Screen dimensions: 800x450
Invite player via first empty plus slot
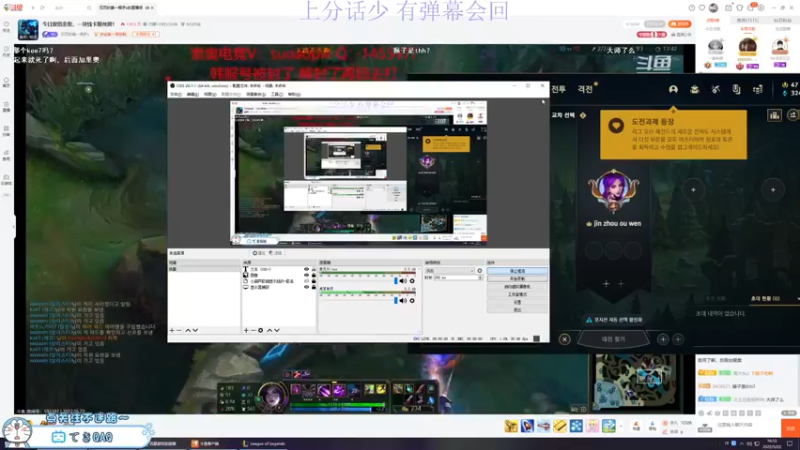(x=693, y=190)
